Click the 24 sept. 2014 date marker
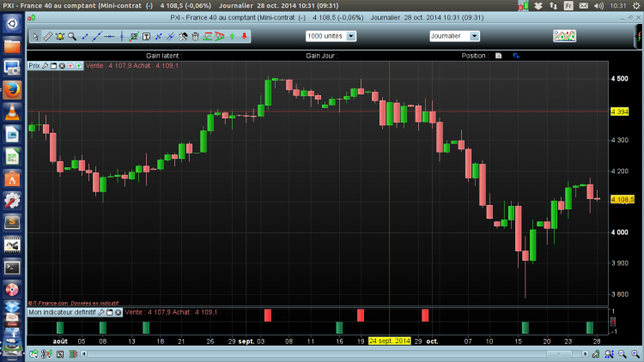This screenshot has height=362, width=644. (x=389, y=341)
